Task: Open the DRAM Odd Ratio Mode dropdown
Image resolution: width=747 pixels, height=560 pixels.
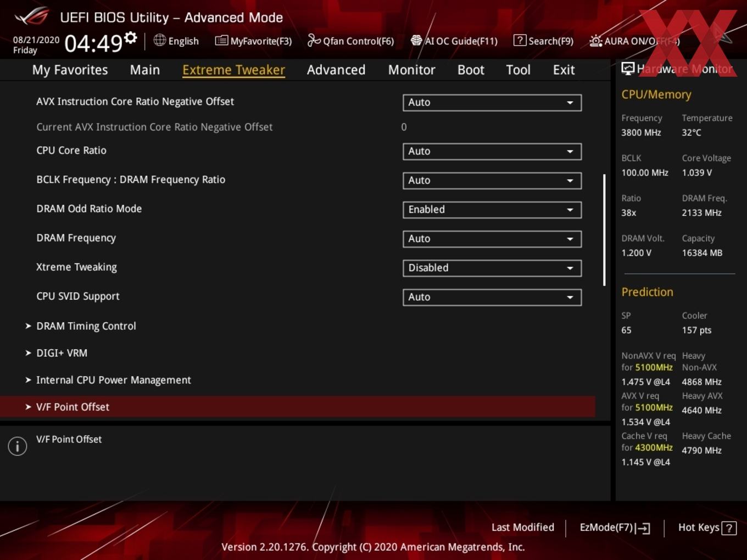Action: (x=492, y=210)
